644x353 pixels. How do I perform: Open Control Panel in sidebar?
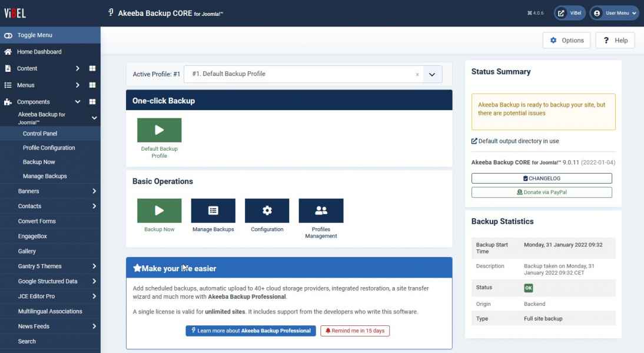40,134
